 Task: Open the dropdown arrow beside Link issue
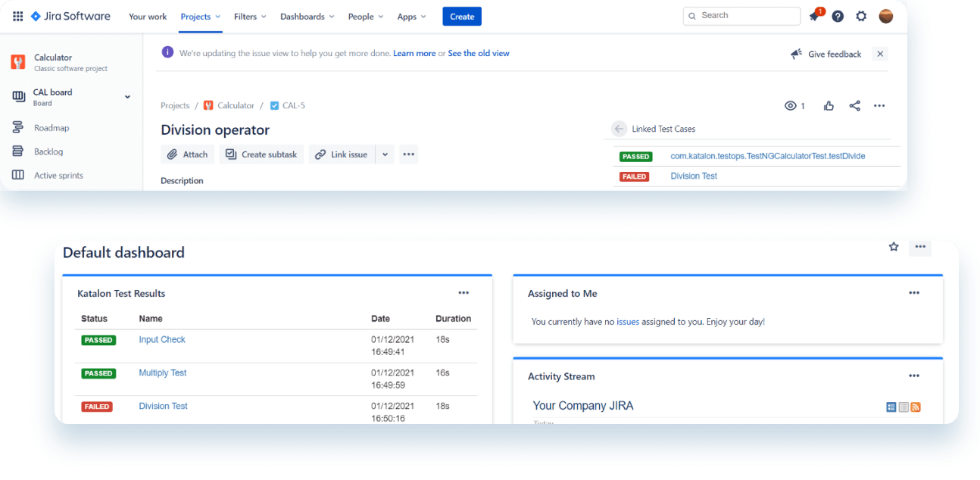pos(385,154)
